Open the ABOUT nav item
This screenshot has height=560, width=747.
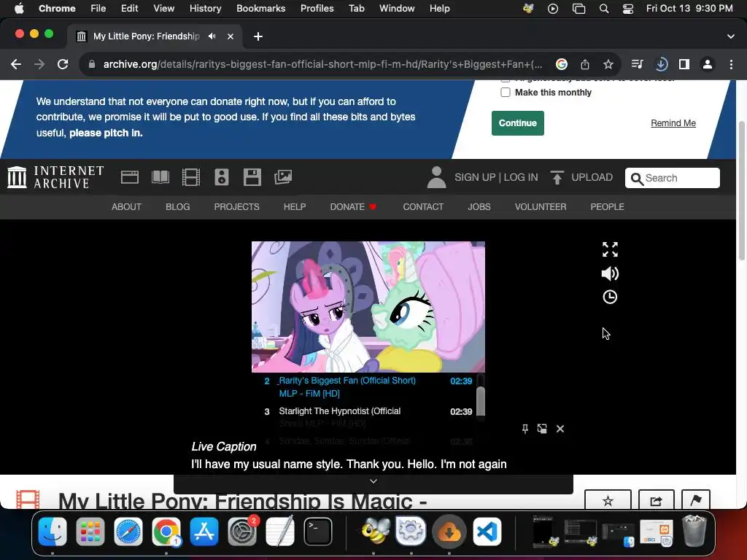click(x=126, y=206)
